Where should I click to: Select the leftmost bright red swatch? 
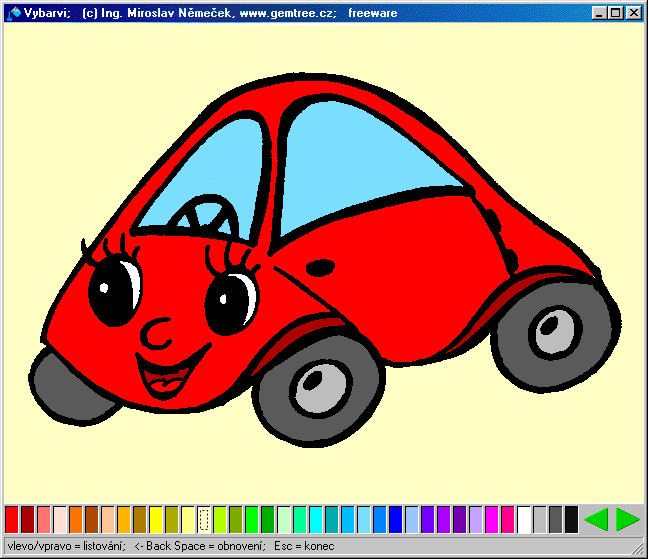(x=12, y=519)
